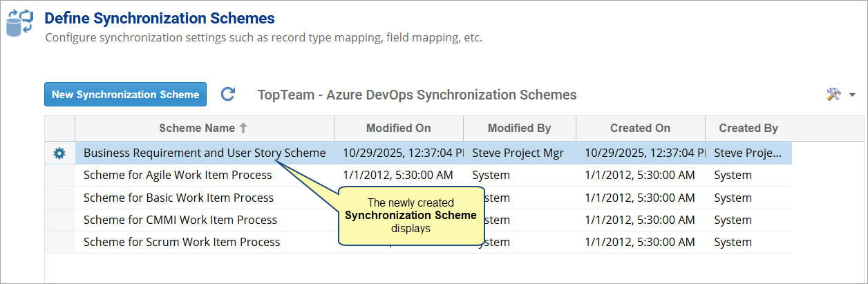Sort by the Modified On column header

pyautogui.click(x=398, y=128)
